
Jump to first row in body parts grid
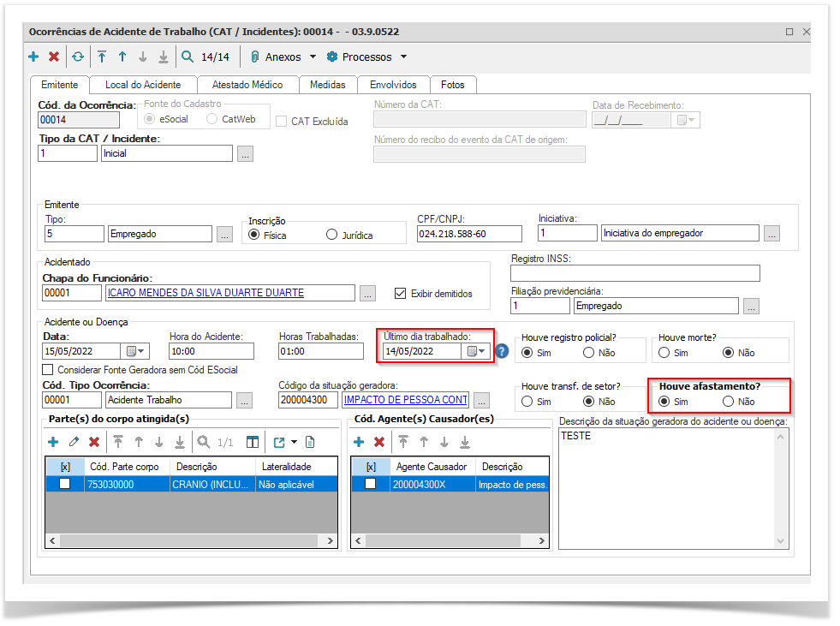[x=118, y=442]
